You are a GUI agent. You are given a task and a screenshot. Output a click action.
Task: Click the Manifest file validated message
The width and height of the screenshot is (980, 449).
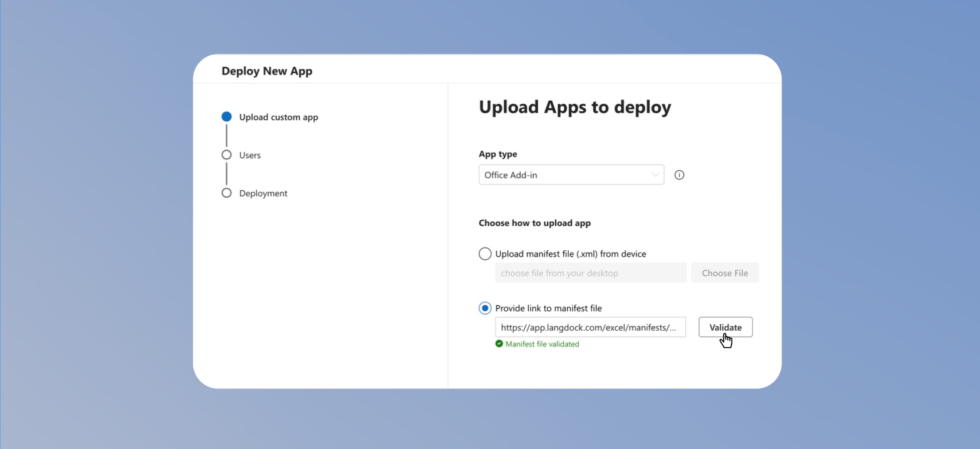click(x=542, y=344)
